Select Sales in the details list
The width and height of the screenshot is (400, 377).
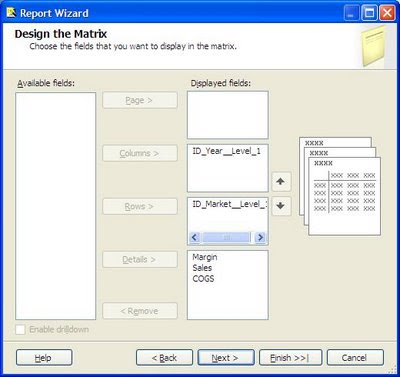pos(202,268)
